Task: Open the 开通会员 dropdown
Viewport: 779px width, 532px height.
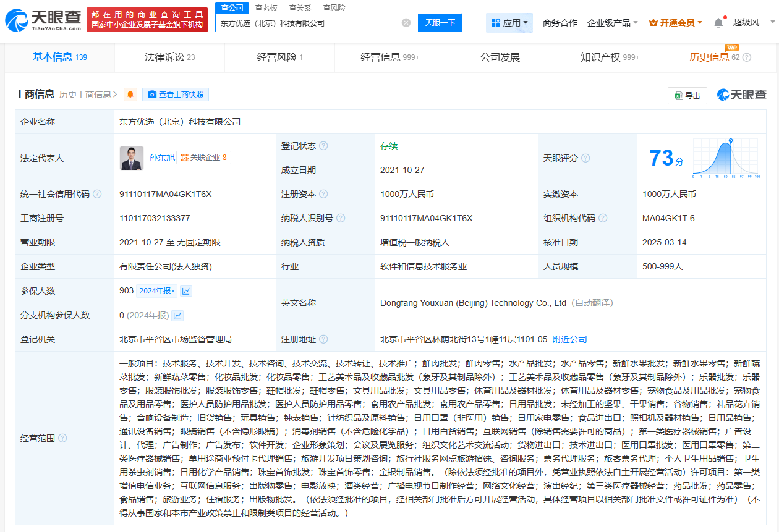Action: pos(676,23)
